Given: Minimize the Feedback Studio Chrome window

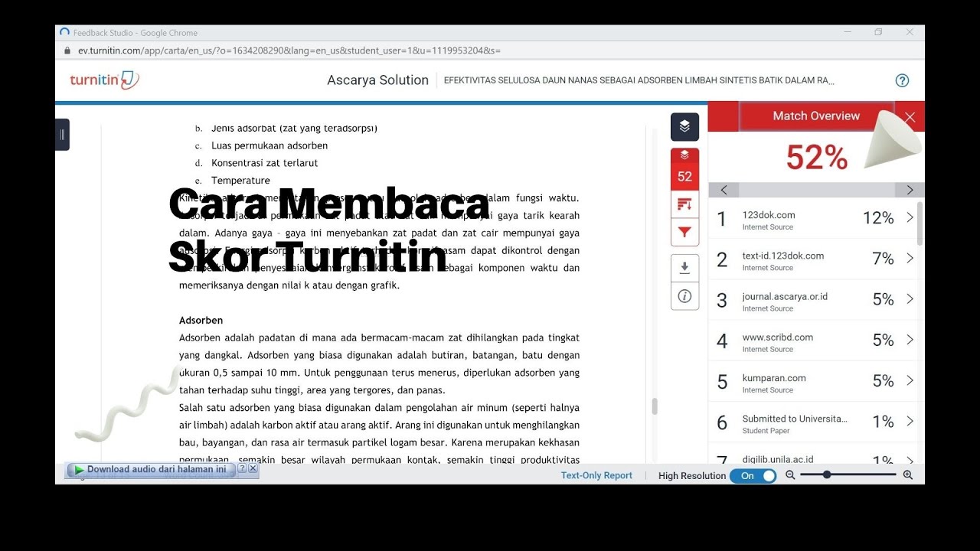Looking at the screenshot, I should (x=848, y=32).
